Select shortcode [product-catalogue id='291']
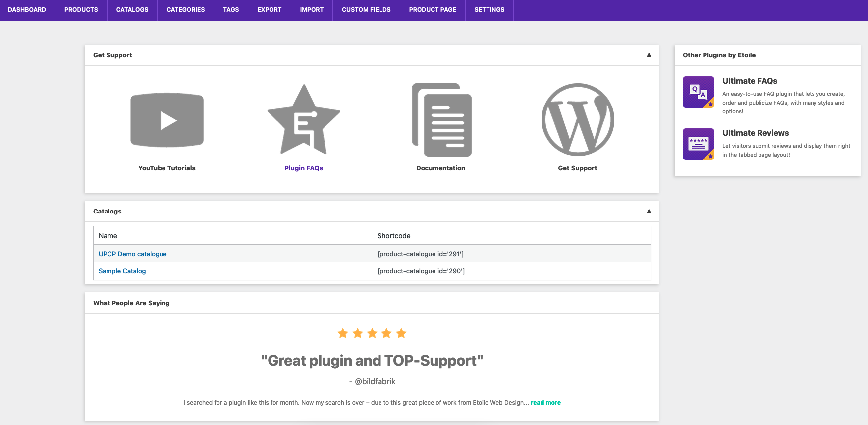This screenshot has height=425, width=868. point(421,254)
